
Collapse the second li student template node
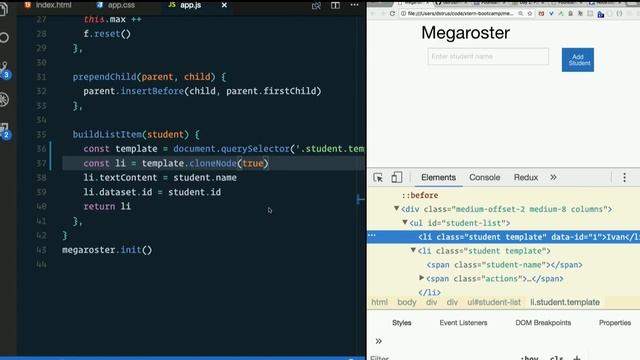point(413,250)
